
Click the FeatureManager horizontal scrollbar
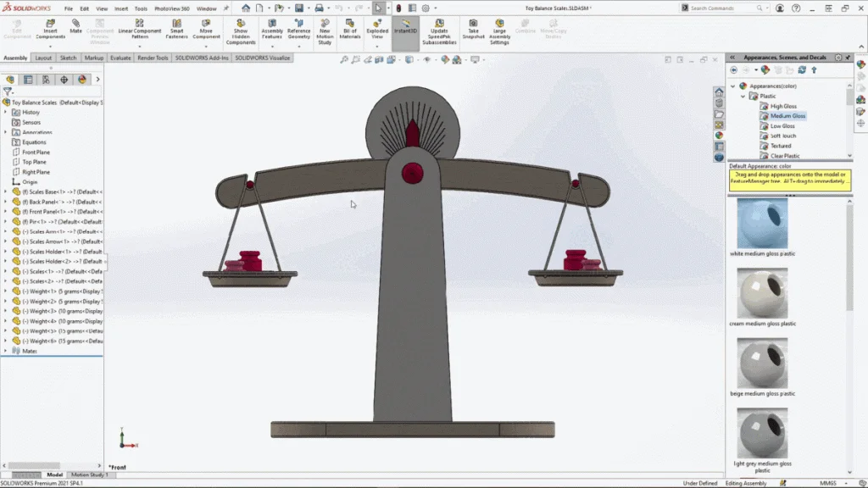tap(52, 465)
